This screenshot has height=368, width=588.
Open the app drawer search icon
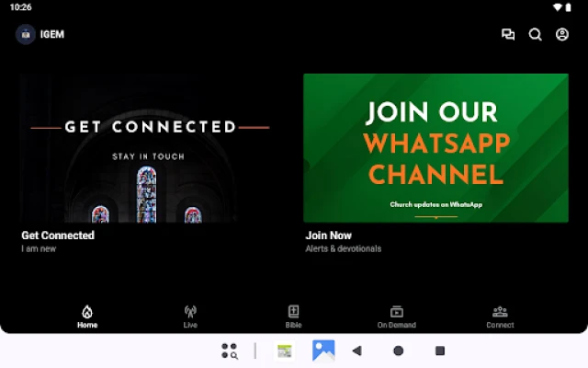click(230, 351)
